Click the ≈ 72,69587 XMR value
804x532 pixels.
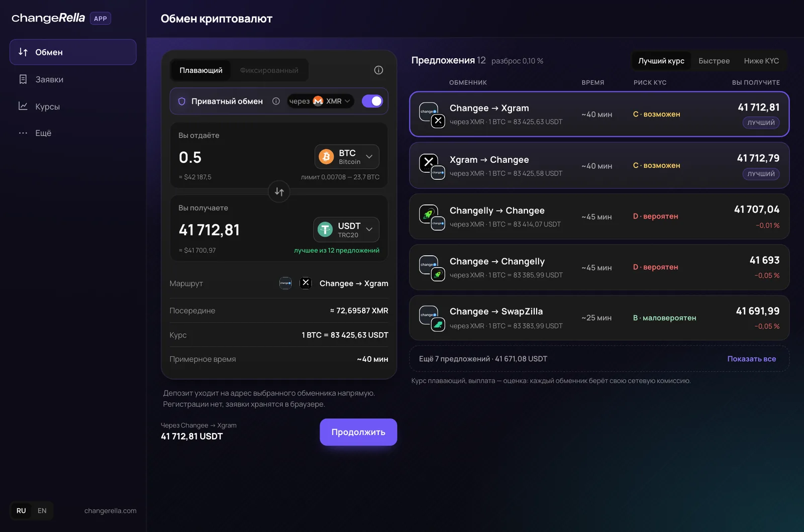359,310
